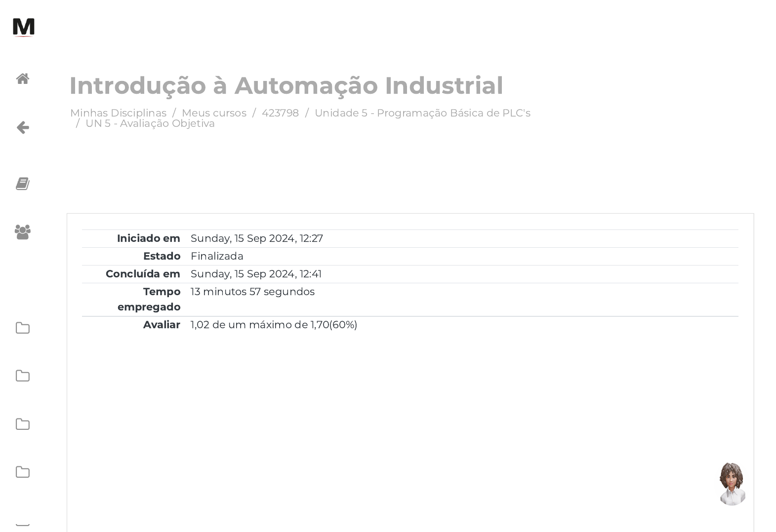The image size is (776, 532).
Task: Open the virtual assistant avatar
Action: click(x=732, y=484)
